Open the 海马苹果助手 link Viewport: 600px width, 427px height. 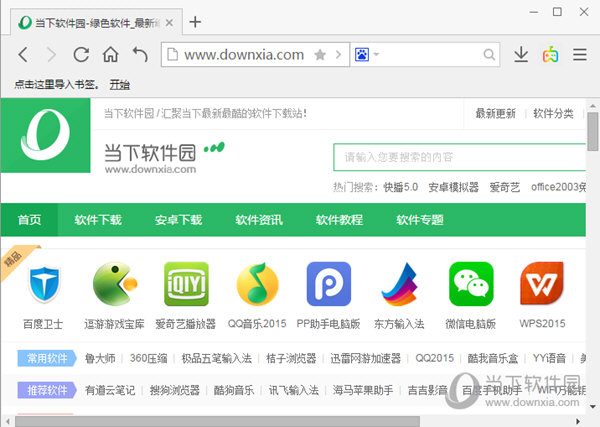click(x=363, y=390)
